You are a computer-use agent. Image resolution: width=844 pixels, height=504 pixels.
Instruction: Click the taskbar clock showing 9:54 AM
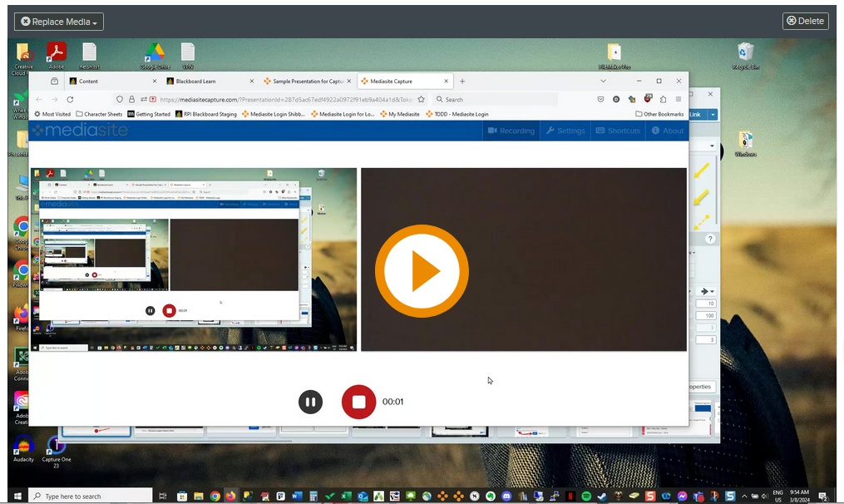(800, 496)
